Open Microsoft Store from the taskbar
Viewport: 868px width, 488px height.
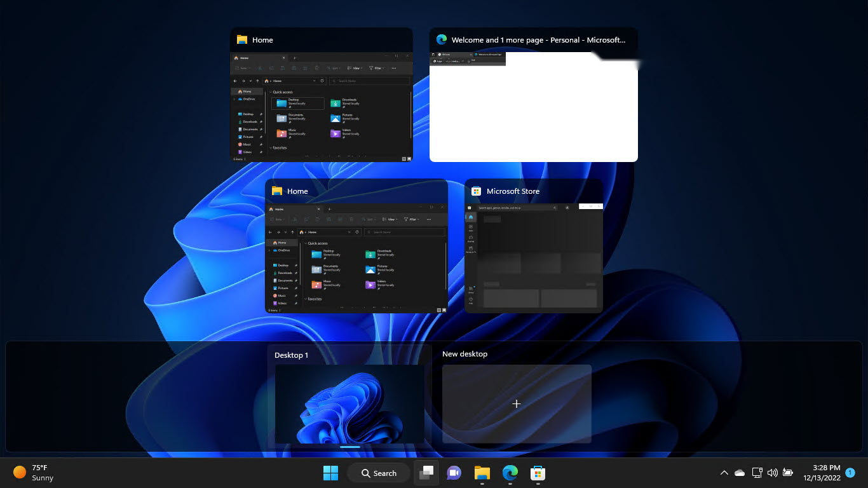click(x=538, y=473)
